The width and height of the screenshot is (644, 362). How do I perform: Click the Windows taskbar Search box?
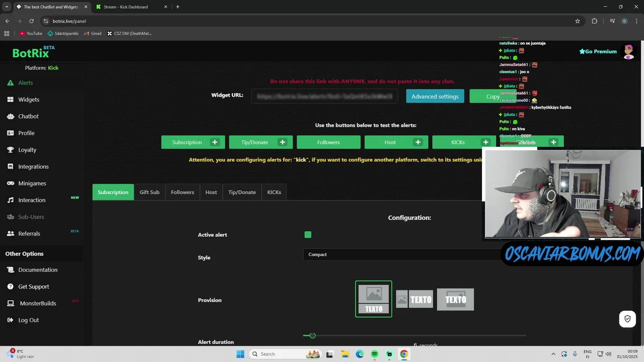(285, 354)
